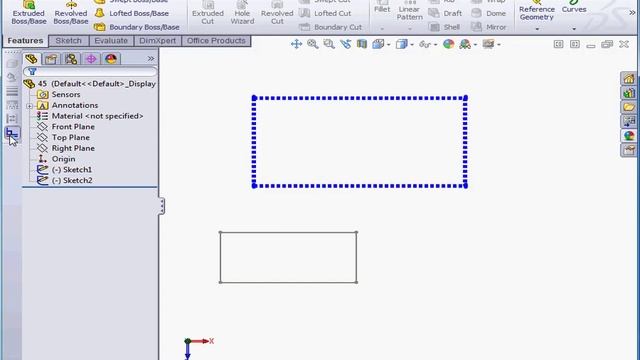This screenshot has height=360, width=640.
Task: Select (-) Sketch2 in the tree
Action: pyautogui.click(x=64, y=180)
